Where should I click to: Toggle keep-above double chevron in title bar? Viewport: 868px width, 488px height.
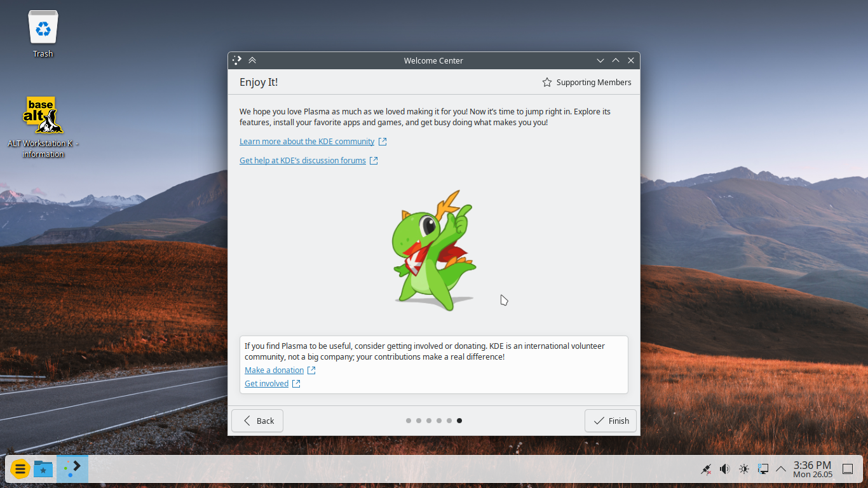[x=252, y=60]
